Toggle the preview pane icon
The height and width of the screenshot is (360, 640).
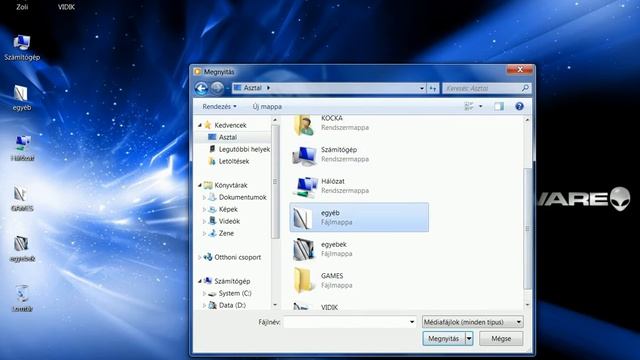[499, 107]
